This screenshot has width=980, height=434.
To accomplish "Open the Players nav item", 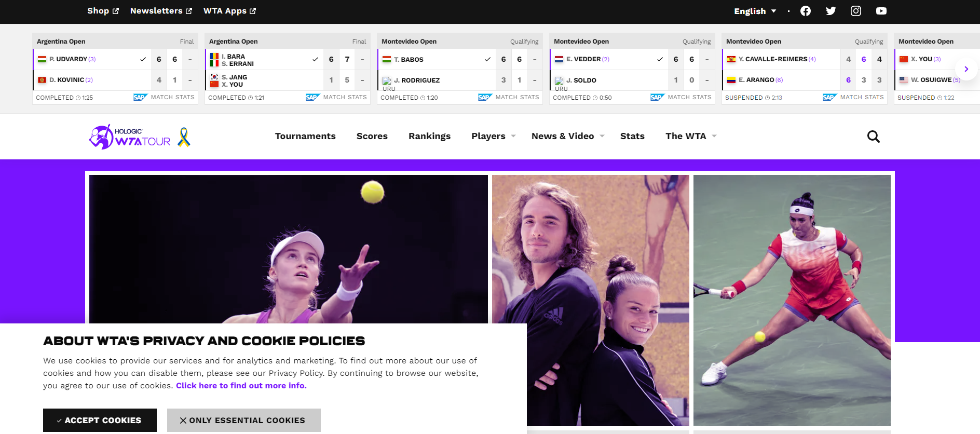I will [x=488, y=136].
